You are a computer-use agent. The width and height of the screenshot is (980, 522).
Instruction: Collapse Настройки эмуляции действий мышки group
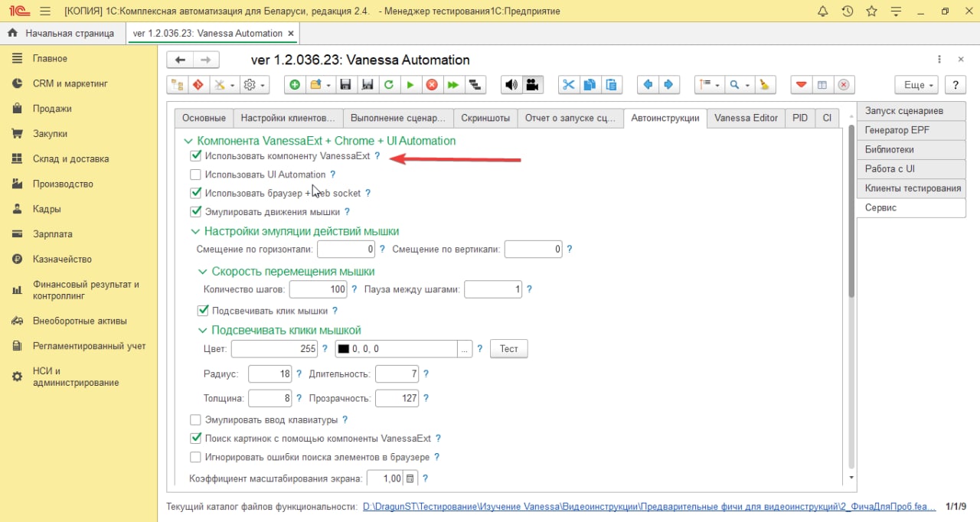click(195, 231)
